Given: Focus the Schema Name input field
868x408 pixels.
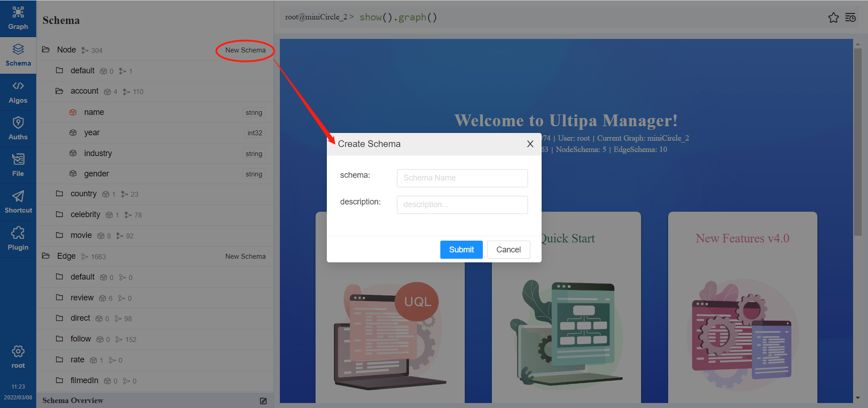Looking at the screenshot, I should [462, 178].
